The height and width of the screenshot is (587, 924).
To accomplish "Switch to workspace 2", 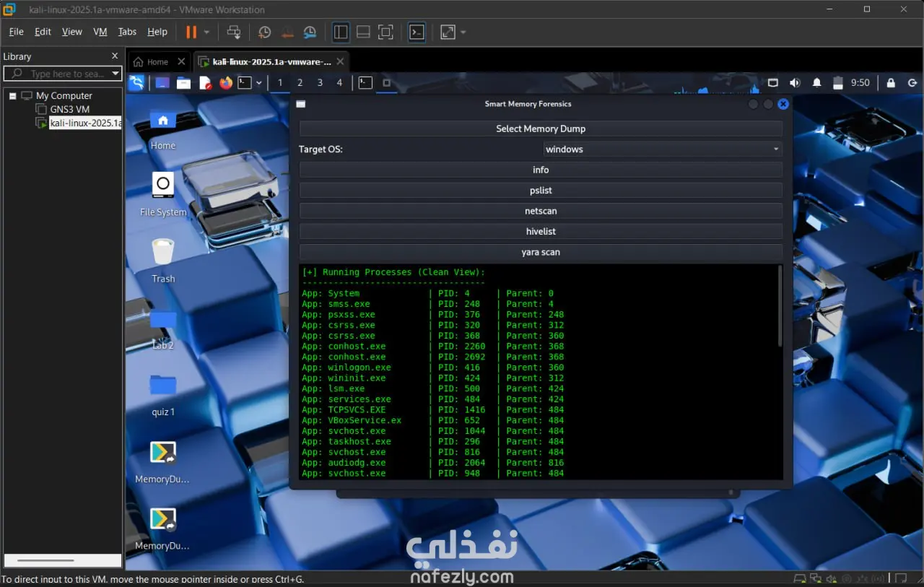I will pos(300,83).
